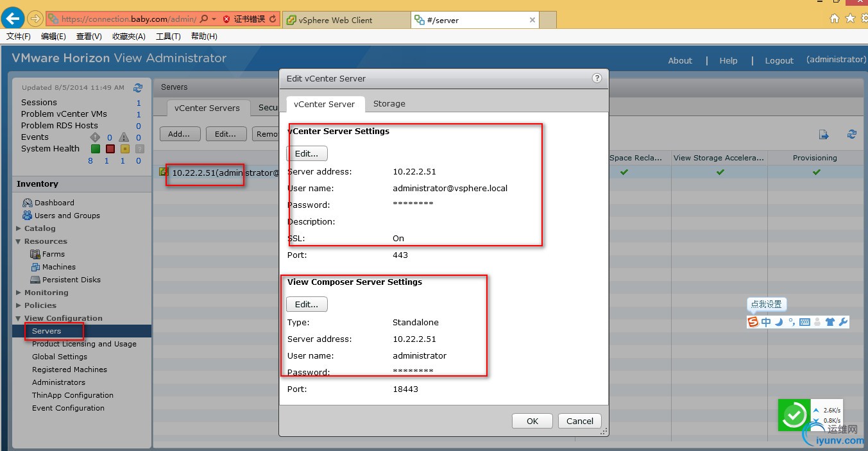Click the red System Health status square
Image resolution: width=868 pixels, height=451 pixels.
point(110,149)
